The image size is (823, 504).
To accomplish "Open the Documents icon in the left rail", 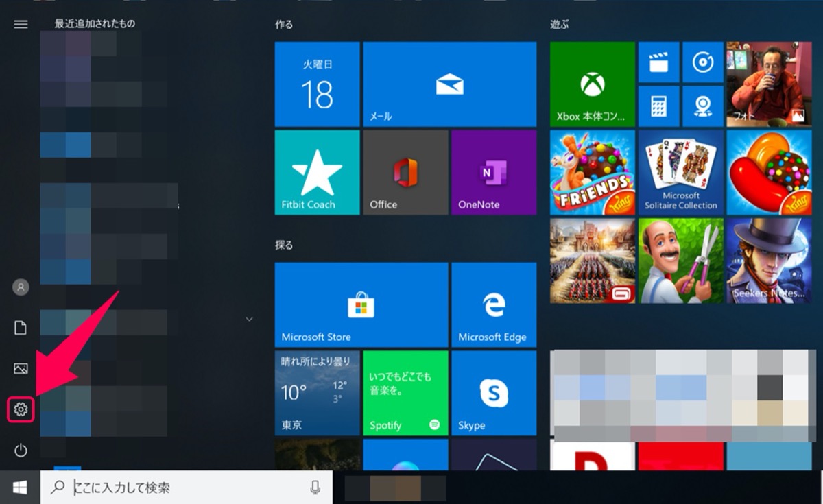I will (x=21, y=328).
